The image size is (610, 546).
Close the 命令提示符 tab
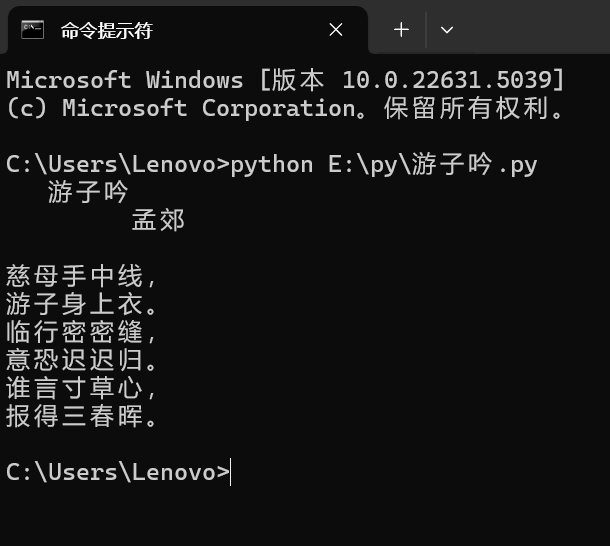click(336, 30)
